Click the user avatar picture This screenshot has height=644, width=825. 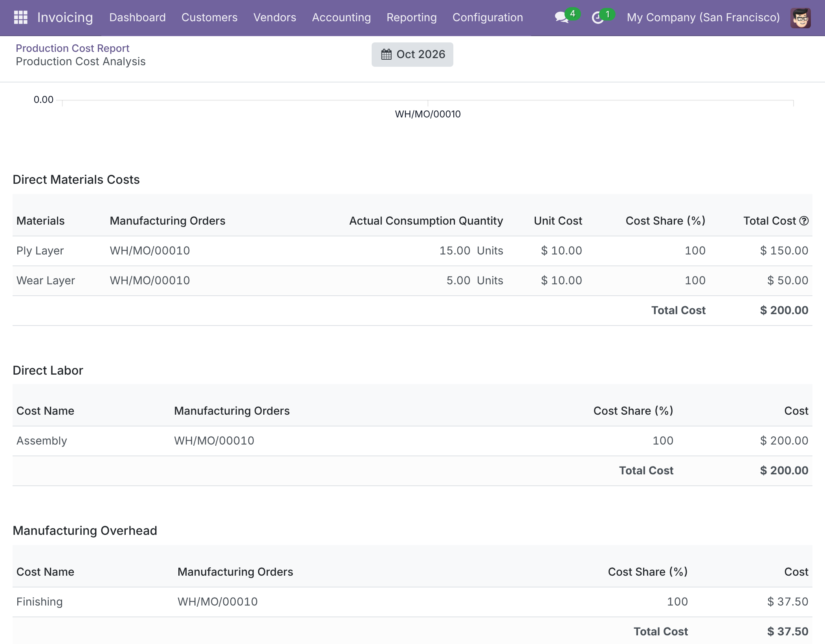click(800, 18)
